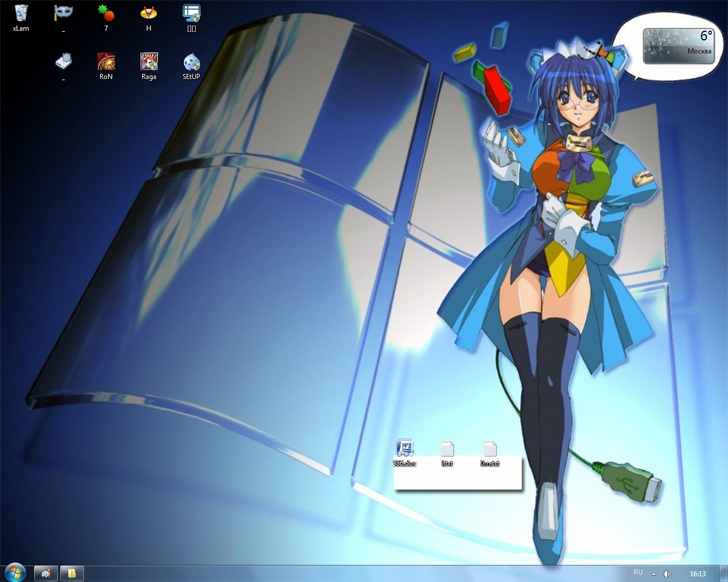Screen dimensions: 728x582
Task: Click the 16:13 taskbar clock
Action: 698,574
